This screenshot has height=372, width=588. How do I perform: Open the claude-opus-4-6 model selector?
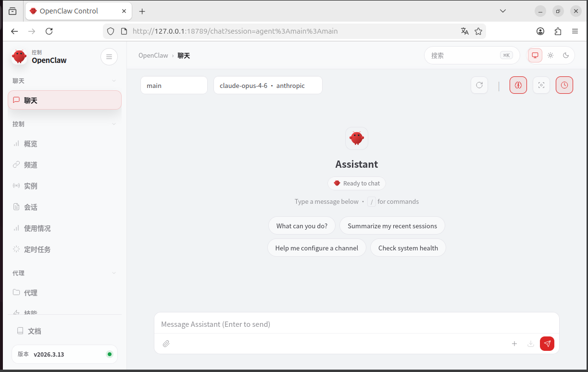pyautogui.click(x=267, y=86)
